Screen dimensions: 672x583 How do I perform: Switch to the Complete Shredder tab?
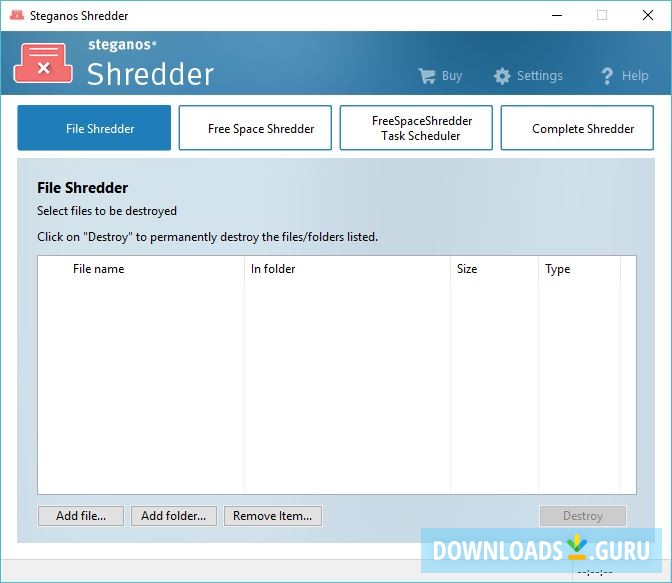pos(577,128)
